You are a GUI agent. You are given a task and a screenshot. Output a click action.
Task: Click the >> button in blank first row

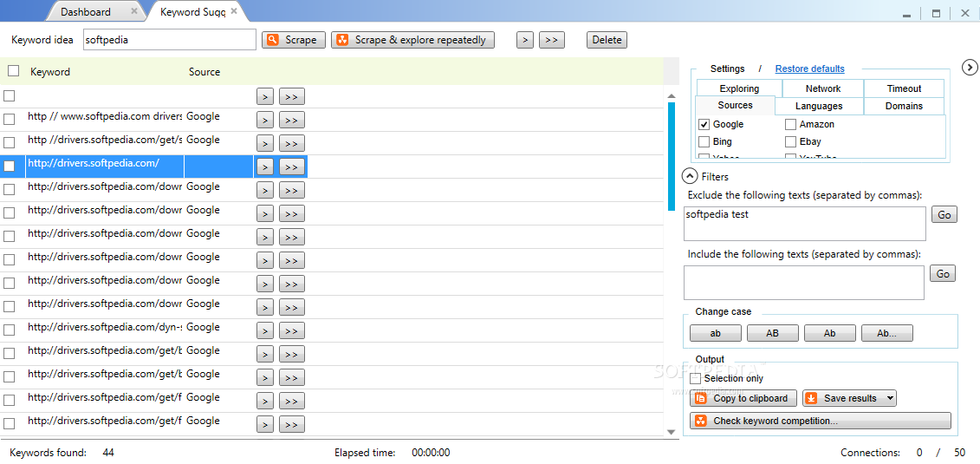[292, 97]
